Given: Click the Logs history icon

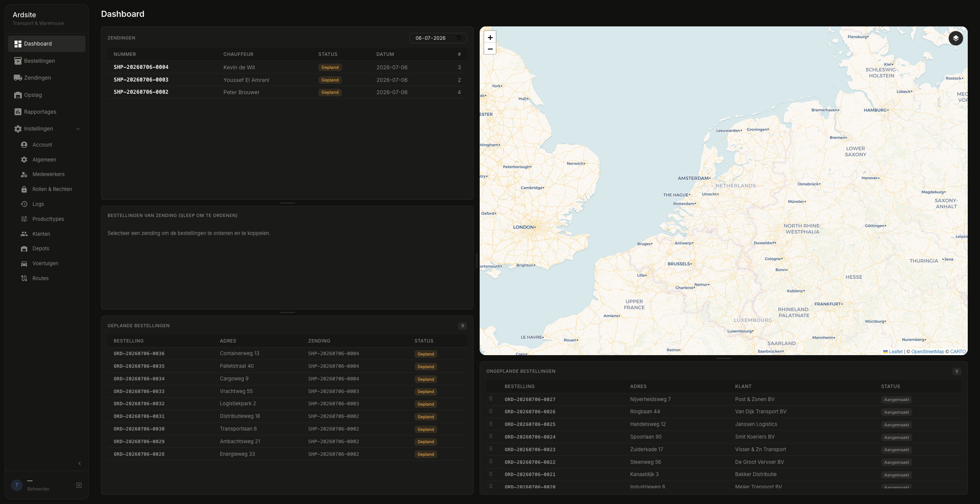Looking at the screenshot, I should pyautogui.click(x=24, y=204).
